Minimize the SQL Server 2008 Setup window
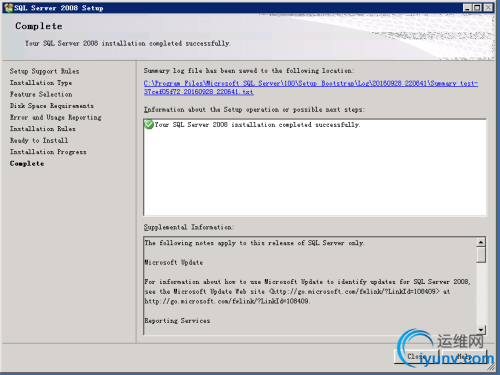 pyautogui.click(x=467, y=8)
